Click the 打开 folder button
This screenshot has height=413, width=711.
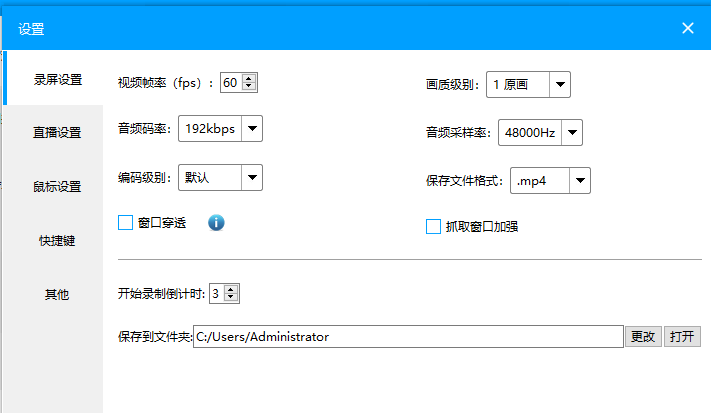click(682, 336)
